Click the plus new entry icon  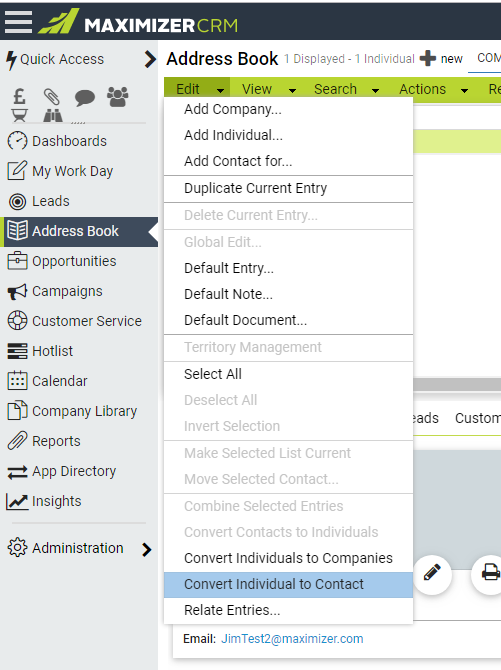click(427, 58)
